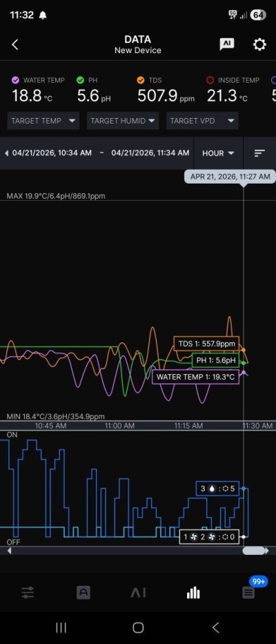Toggle TDS orange check indicator

[x=141, y=80]
